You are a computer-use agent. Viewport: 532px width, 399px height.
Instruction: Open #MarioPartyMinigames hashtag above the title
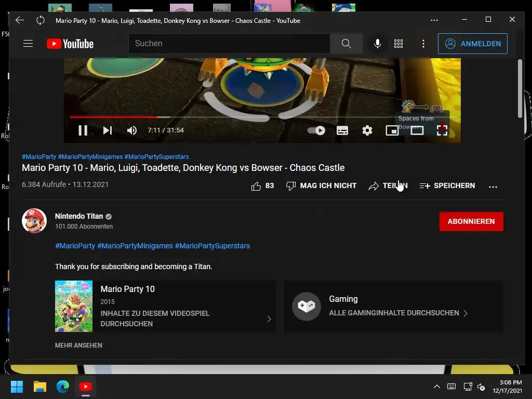[90, 157]
